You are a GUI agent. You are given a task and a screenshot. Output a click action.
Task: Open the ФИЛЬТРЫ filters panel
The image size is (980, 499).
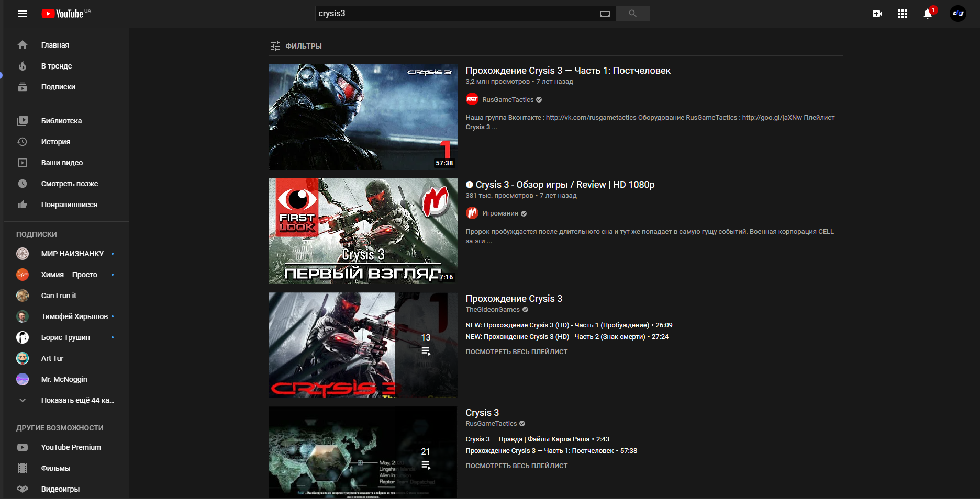coord(296,46)
